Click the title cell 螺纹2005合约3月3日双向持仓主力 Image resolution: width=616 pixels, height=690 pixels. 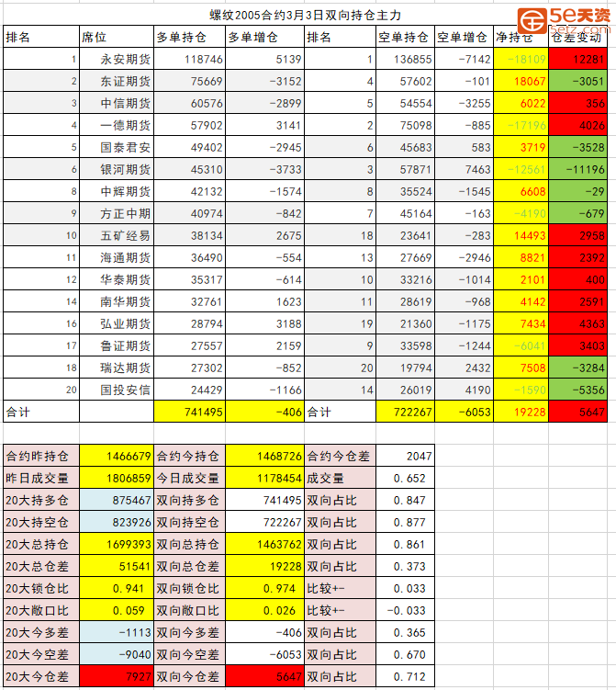(305, 15)
